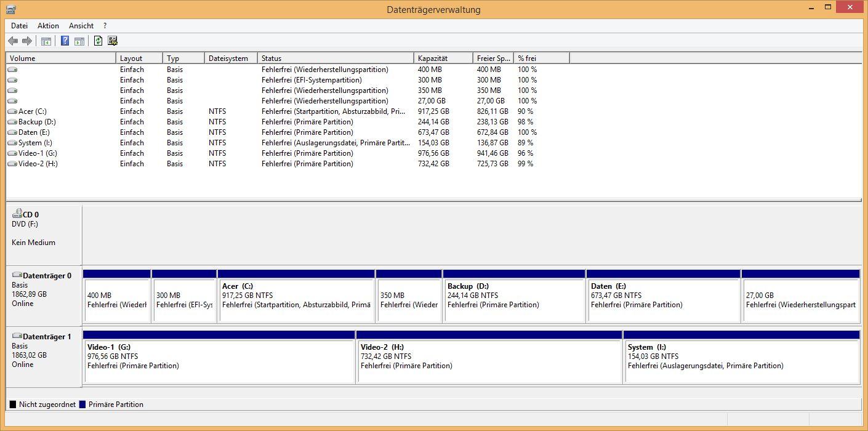Open the Datei menu

(20, 26)
